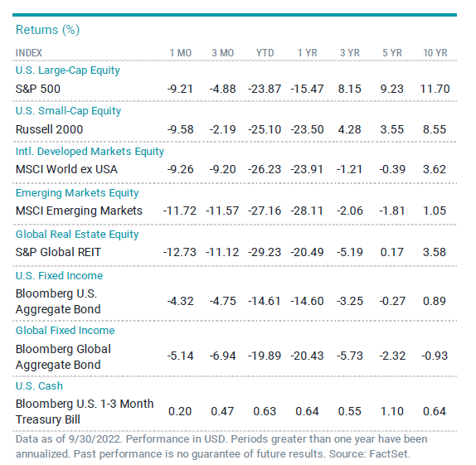The image size is (476, 465).
Task: Select 'Bloomberg U.S. Aggregate Bond' row label
Action: coord(58,302)
